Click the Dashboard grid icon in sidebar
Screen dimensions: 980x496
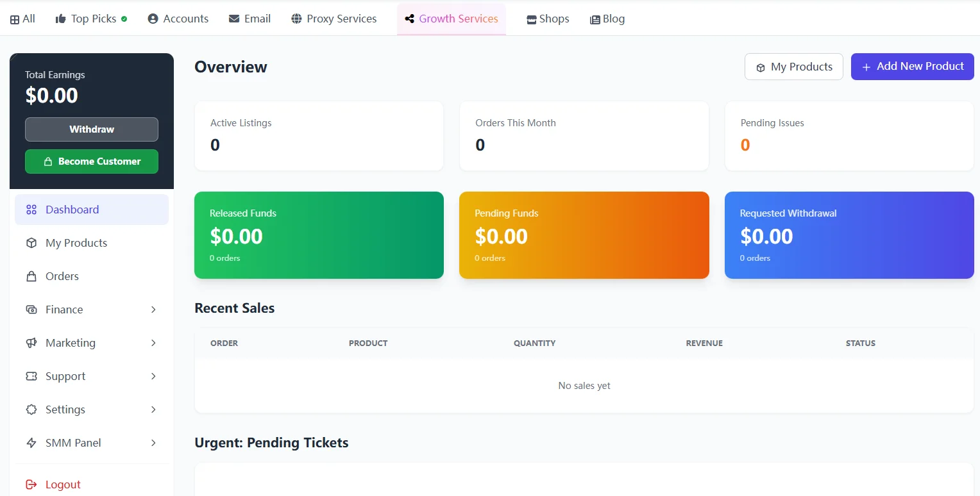tap(31, 210)
